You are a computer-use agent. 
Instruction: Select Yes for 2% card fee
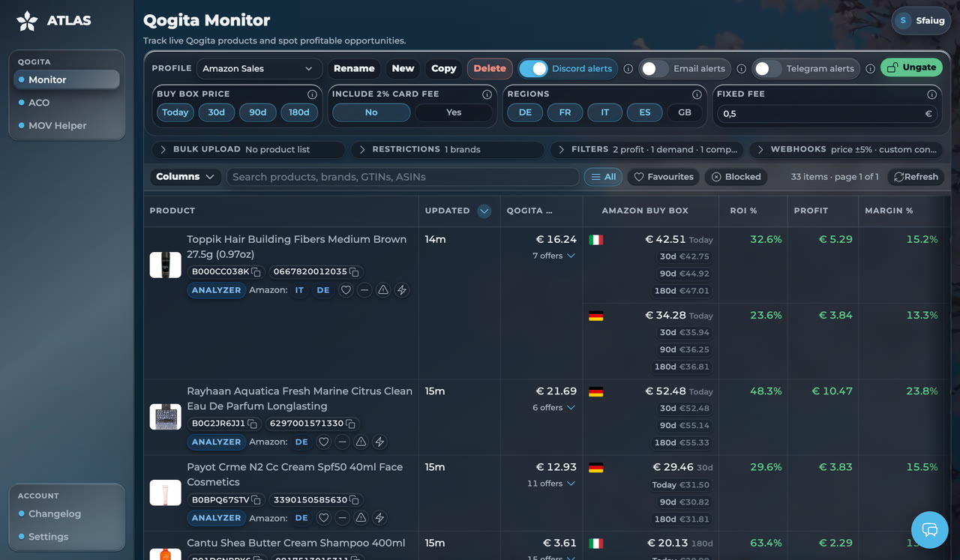coord(454,112)
